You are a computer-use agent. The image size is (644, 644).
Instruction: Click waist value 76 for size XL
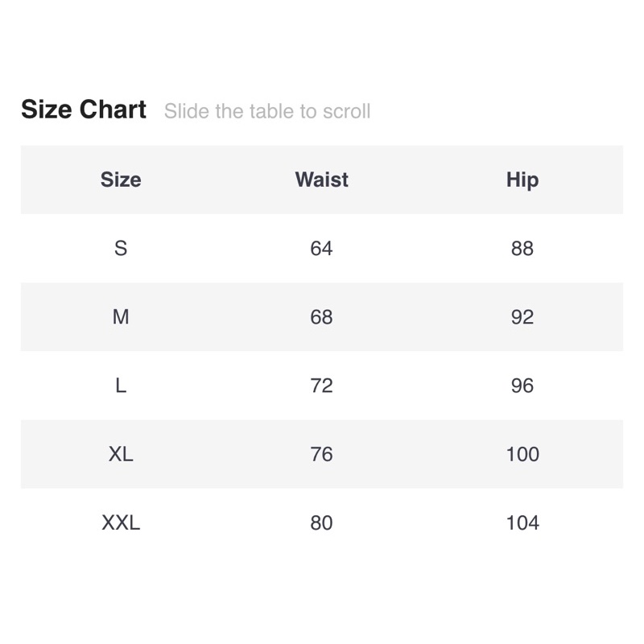[x=321, y=454]
